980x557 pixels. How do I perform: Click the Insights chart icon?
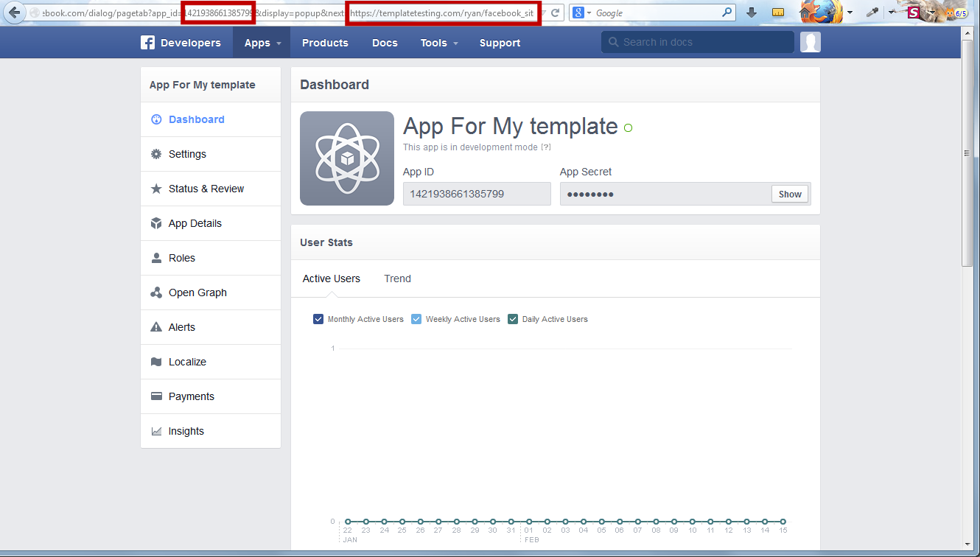(x=156, y=431)
